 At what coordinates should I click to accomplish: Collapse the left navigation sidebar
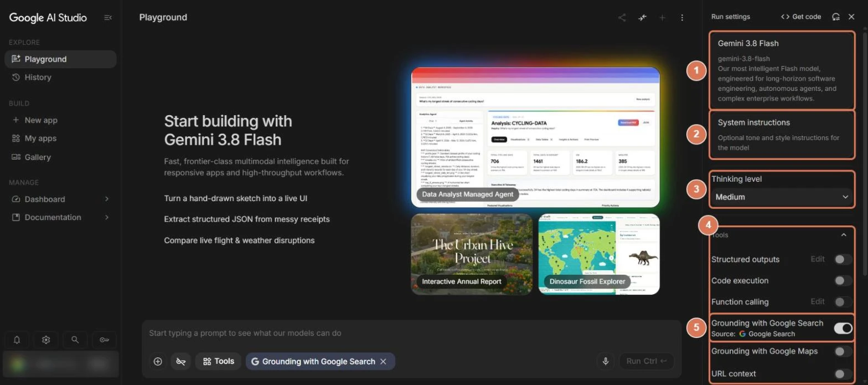(x=108, y=18)
